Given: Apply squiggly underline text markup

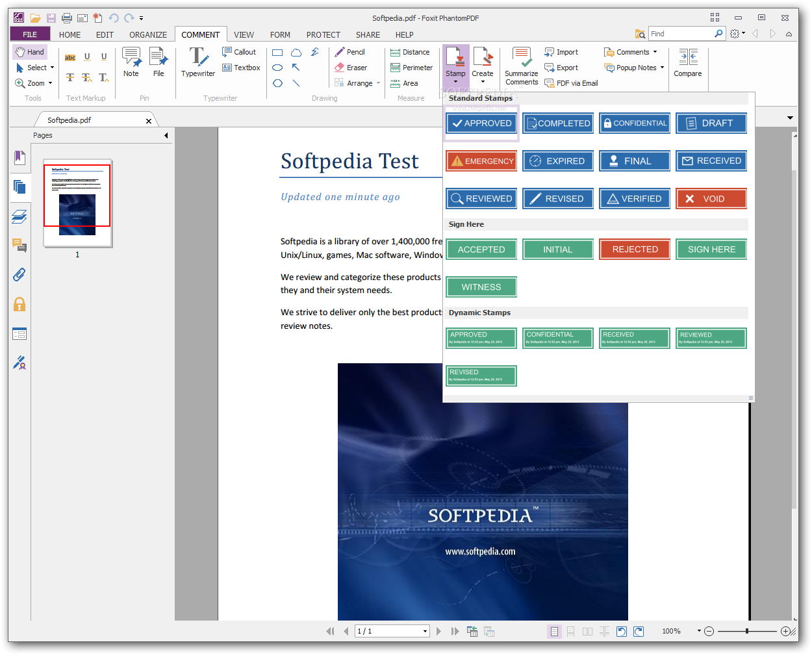Looking at the screenshot, I should [87, 57].
